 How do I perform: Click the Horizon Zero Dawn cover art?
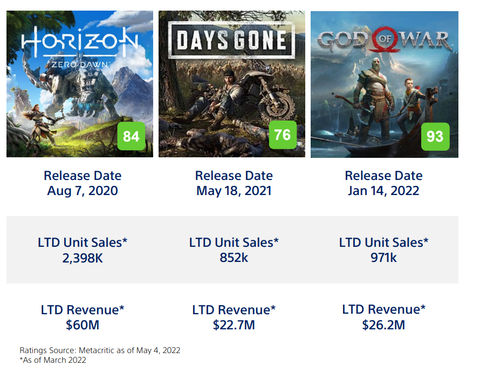point(80,84)
